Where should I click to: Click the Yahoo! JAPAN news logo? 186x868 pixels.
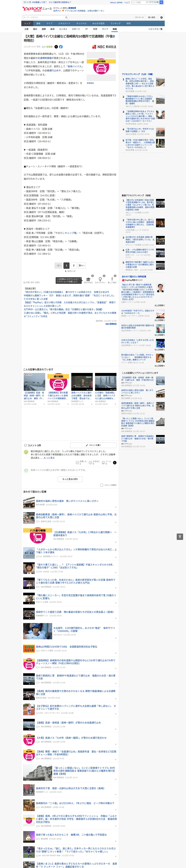click(37, 9)
